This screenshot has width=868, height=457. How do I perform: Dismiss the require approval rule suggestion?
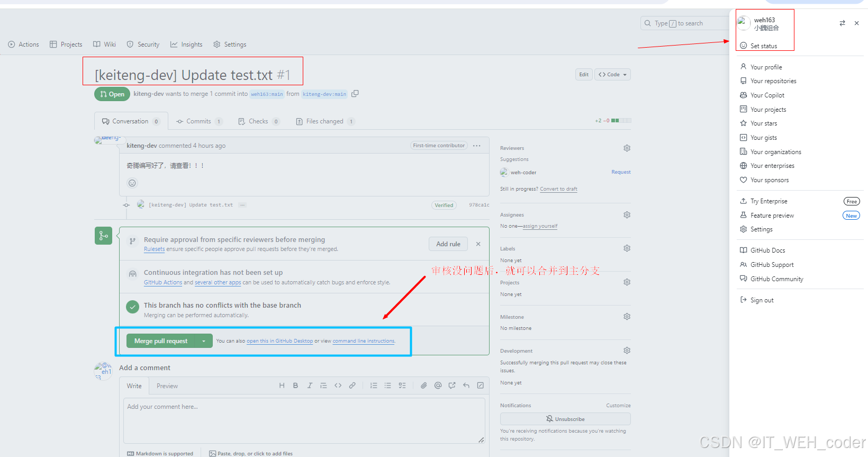coord(478,244)
